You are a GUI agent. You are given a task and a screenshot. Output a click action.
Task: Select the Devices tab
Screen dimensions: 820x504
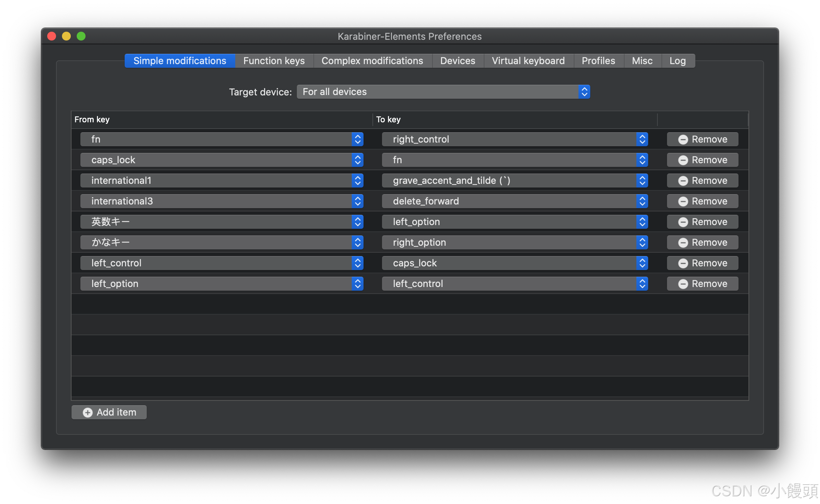pos(458,61)
